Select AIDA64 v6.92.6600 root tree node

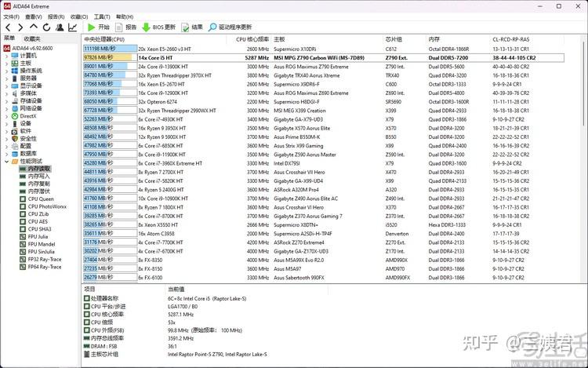pos(28,48)
